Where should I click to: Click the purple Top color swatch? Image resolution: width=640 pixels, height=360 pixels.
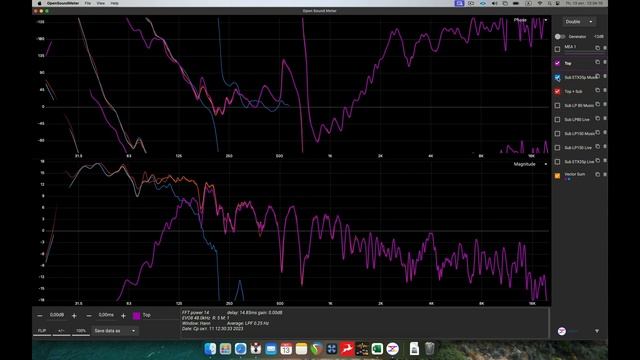(x=136, y=316)
